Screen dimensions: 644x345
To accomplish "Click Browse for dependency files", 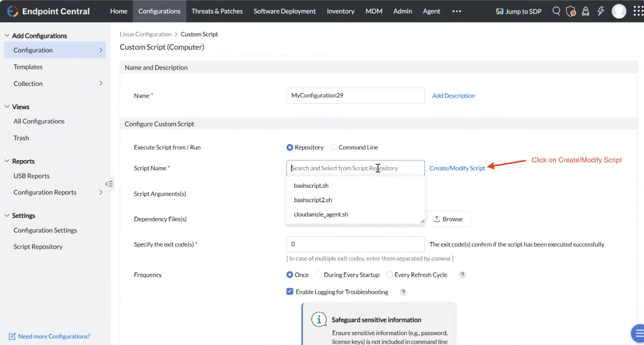I will click(448, 219).
